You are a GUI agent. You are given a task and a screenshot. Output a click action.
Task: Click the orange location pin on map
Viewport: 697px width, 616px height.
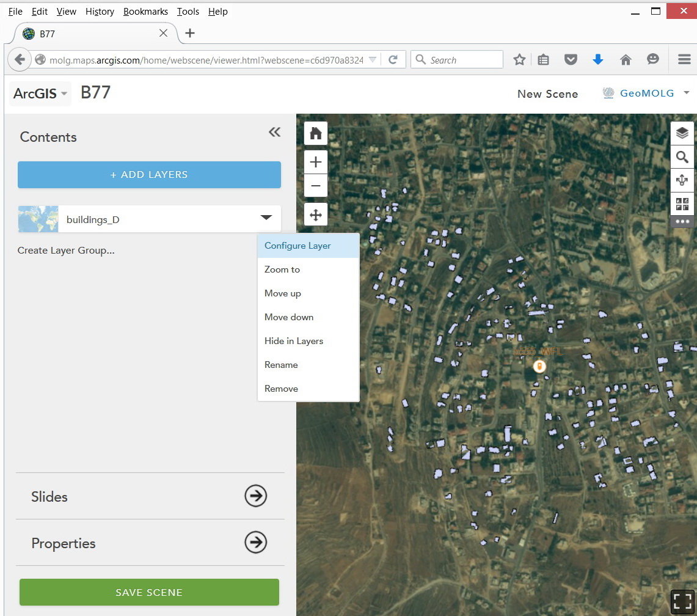[539, 366]
